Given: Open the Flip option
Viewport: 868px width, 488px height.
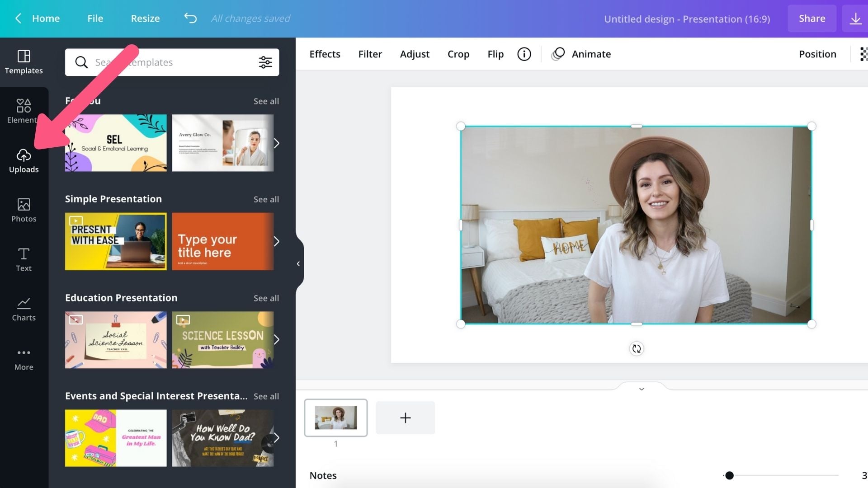Looking at the screenshot, I should click(x=495, y=54).
